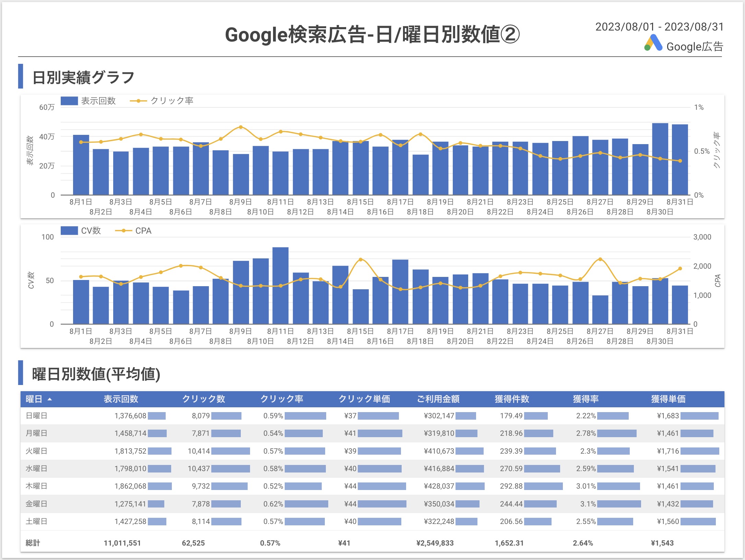The image size is (745, 560).
Task: Click the value 270.59 in 水曜日 row
Action: (511, 469)
